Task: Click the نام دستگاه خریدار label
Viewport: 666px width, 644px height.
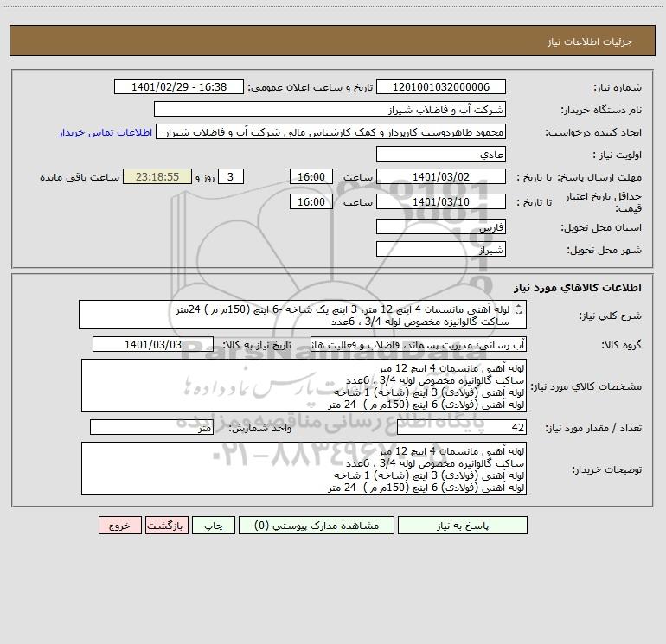Action: point(601,111)
